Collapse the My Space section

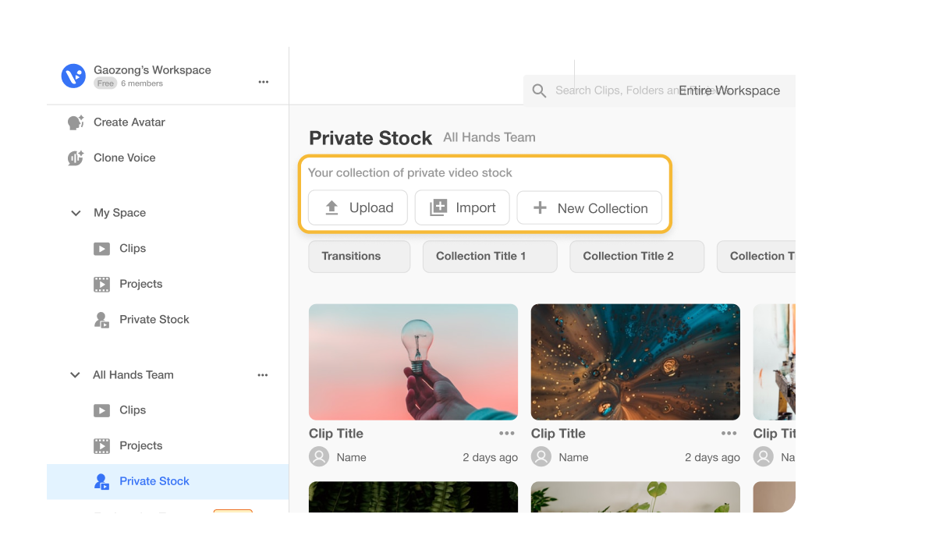click(x=76, y=212)
